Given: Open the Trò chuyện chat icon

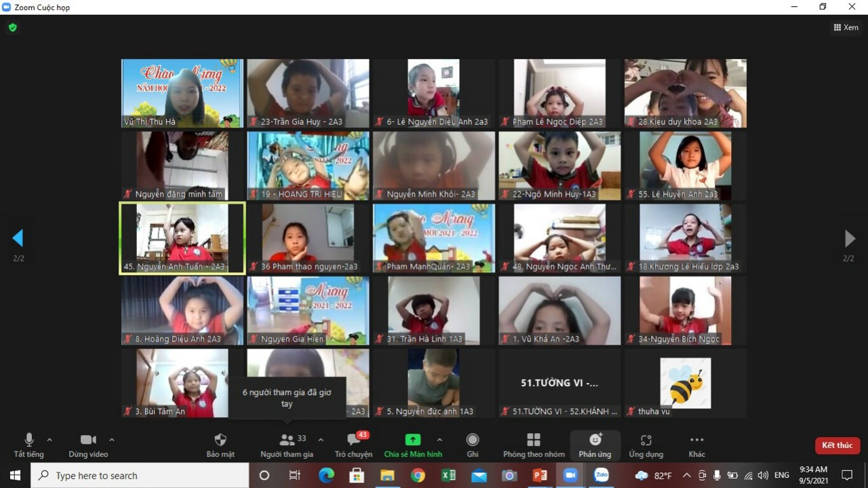Looking at the screenshot, I should point(353,440).
